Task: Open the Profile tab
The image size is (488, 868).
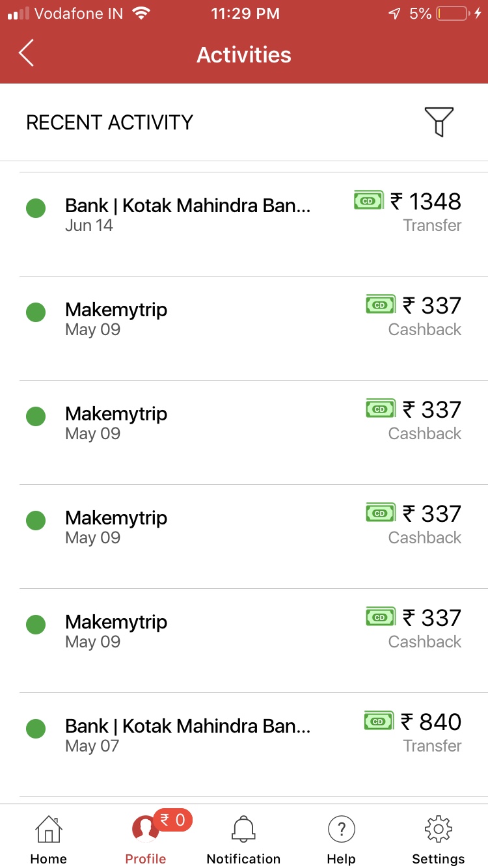Action: (146, 839)
